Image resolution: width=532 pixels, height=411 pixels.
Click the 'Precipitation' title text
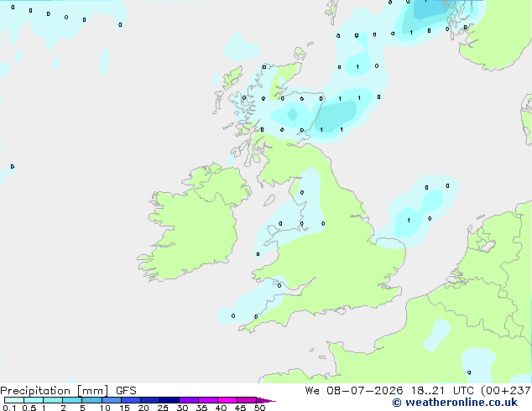(x=35, y=391)
